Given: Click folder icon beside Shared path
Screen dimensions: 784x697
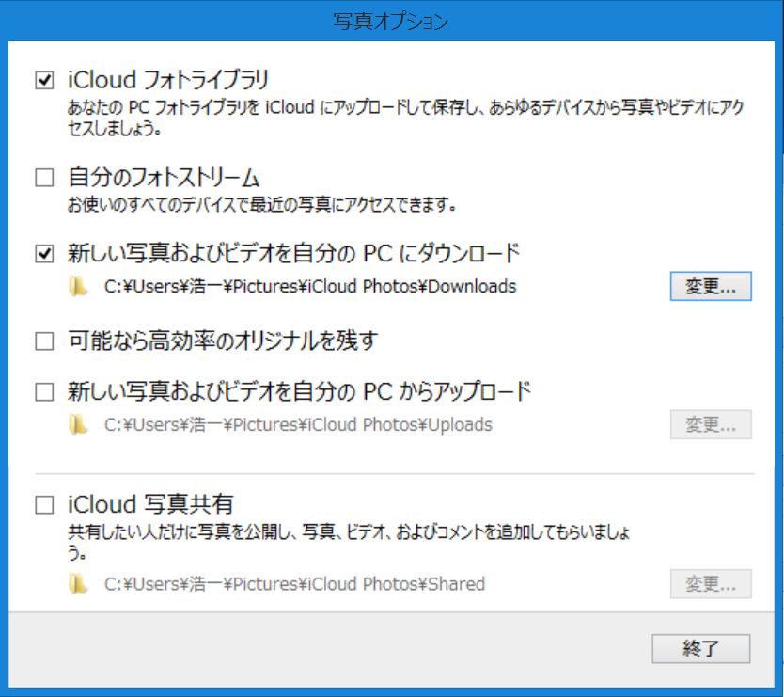Looking at the screenshot, I should [78, 583].
